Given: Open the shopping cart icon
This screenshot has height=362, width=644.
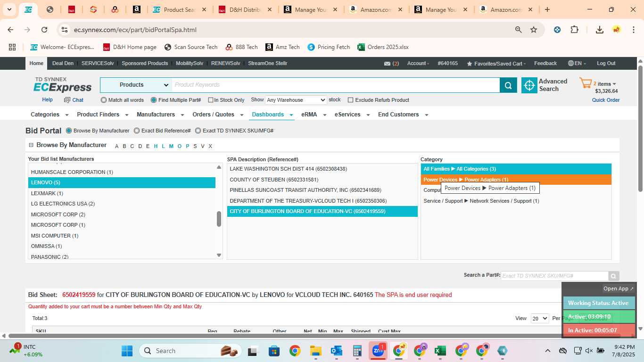Looking at the screenshot, I should coord(585,84).
